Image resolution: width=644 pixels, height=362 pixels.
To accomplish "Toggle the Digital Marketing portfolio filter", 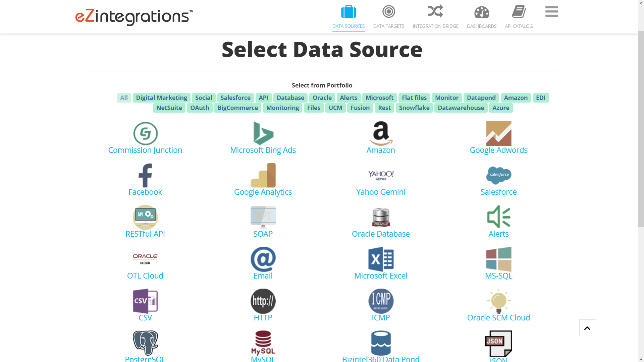I will 161,98.
